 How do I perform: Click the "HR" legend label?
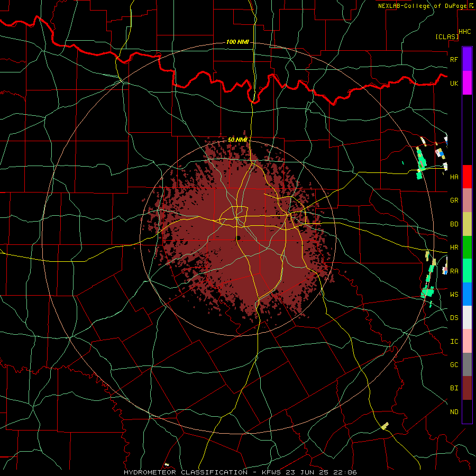coord(454,248)
